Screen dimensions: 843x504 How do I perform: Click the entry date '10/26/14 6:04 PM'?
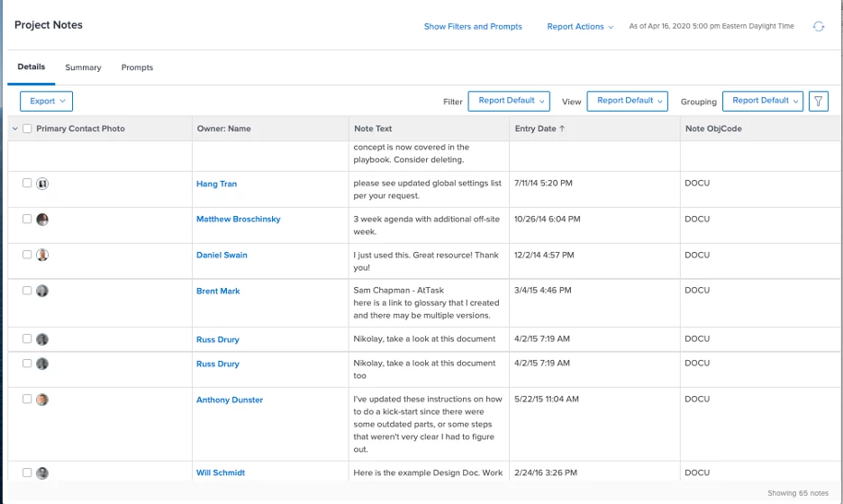[548, 220]
